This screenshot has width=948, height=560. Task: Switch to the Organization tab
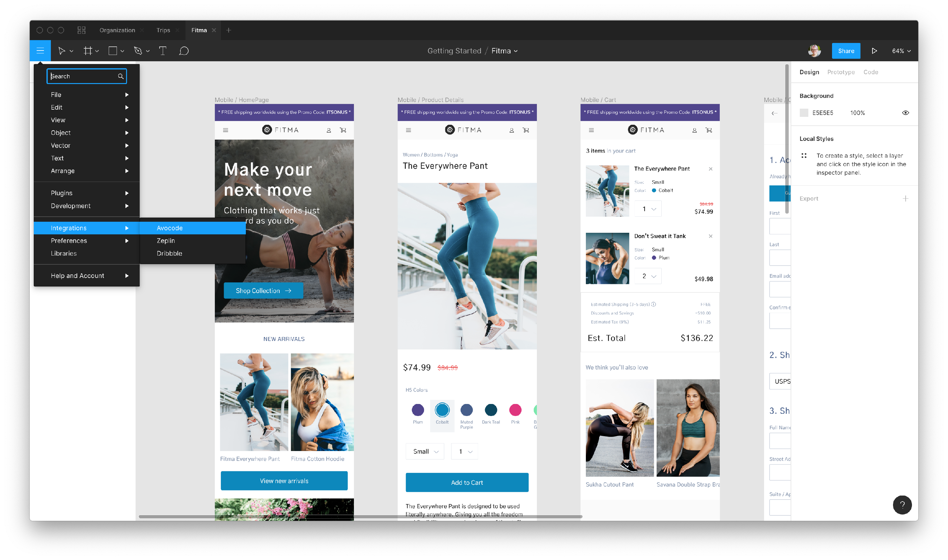pyautogui.click(x=117, y=30)
